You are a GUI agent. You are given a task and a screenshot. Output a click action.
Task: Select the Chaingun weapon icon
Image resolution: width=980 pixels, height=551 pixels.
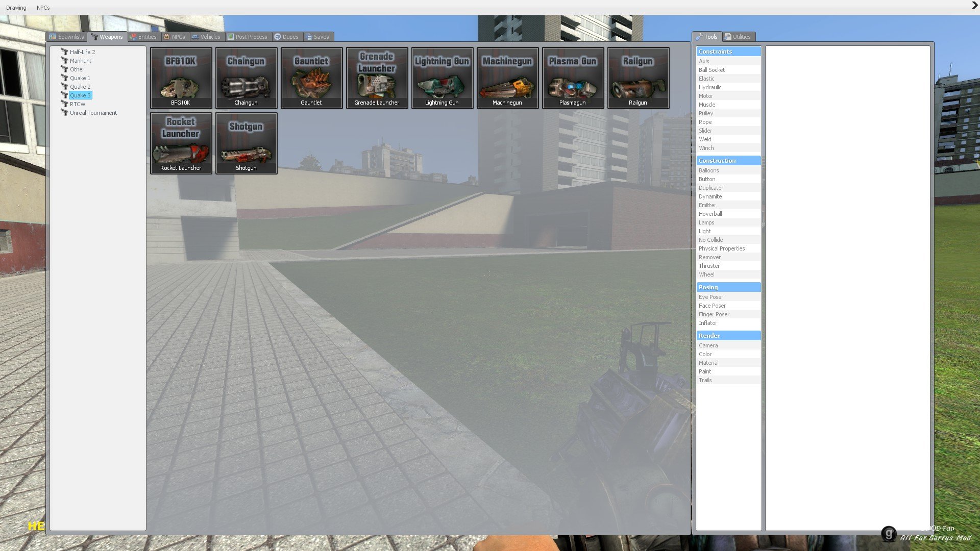click(x=246, y=78)
